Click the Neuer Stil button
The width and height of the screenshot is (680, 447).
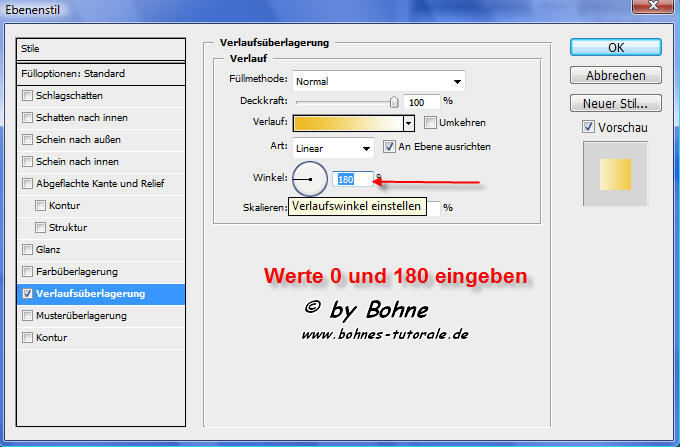tap(616, 103)
